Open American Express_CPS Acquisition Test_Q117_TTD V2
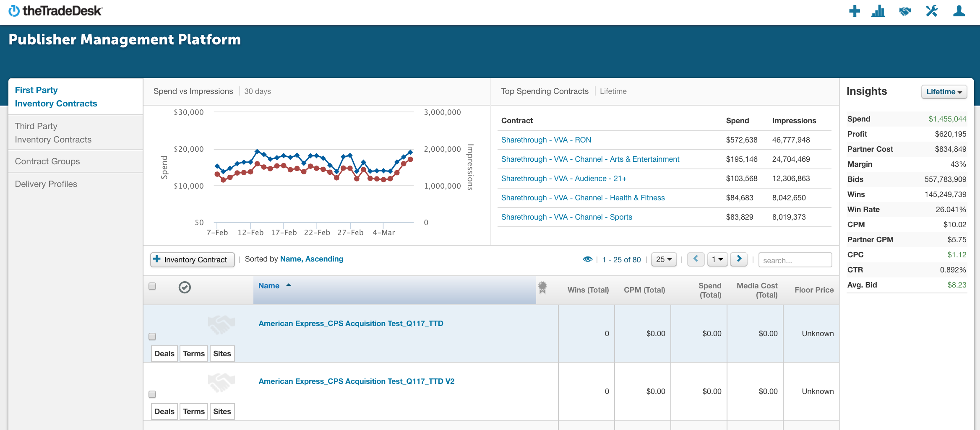 (357, 381)
